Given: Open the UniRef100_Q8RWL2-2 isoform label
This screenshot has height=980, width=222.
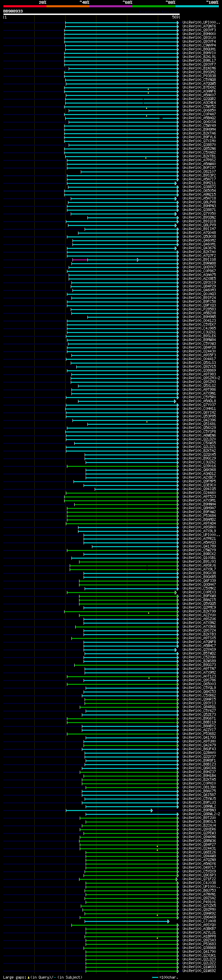Looking at the screenshot, I should coord(201,814).
